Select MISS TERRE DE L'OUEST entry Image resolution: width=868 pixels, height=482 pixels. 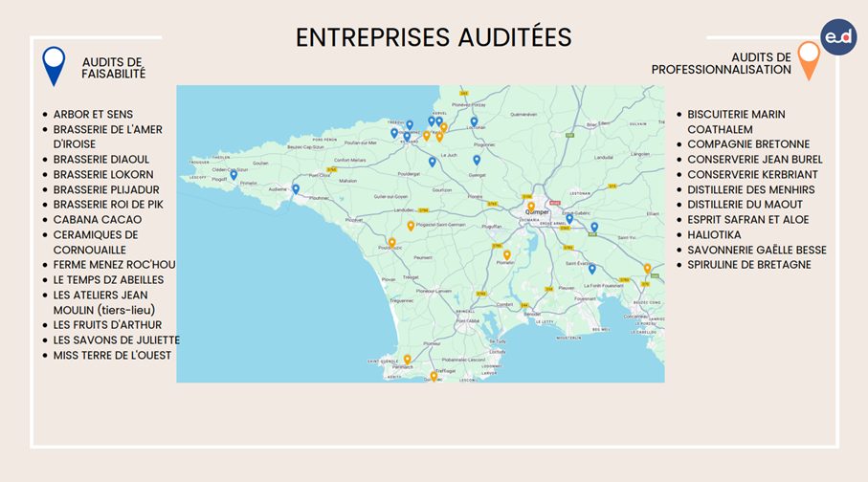[x=112, y=355]
